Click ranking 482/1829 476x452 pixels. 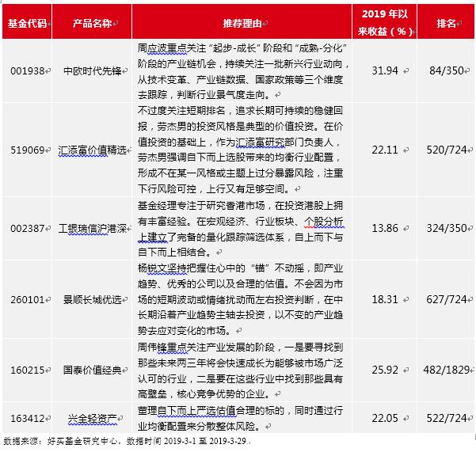pos(446,370)
